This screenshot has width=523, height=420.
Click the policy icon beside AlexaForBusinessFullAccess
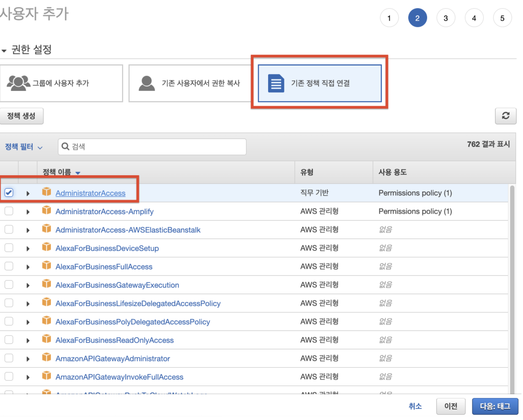coord(47,265)
